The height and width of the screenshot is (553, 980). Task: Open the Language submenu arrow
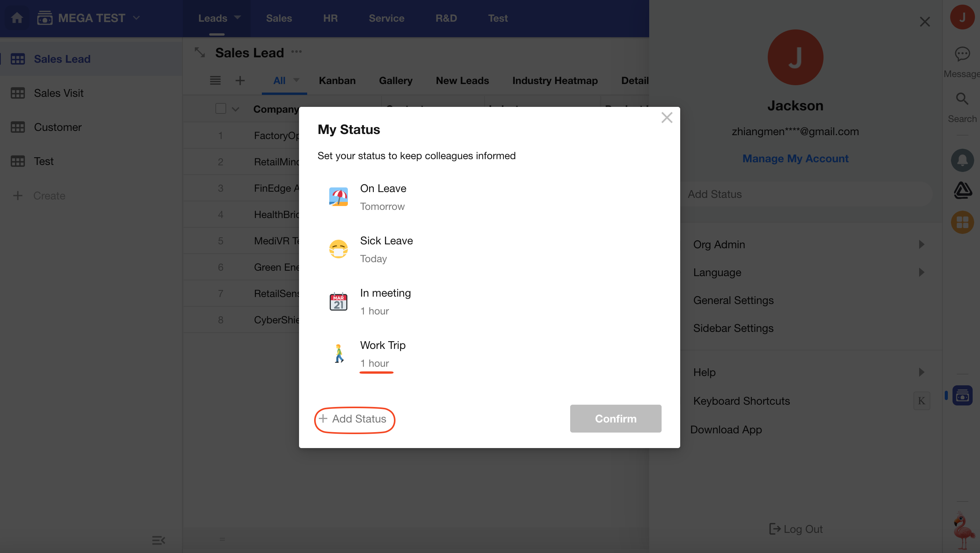point(922,272)
